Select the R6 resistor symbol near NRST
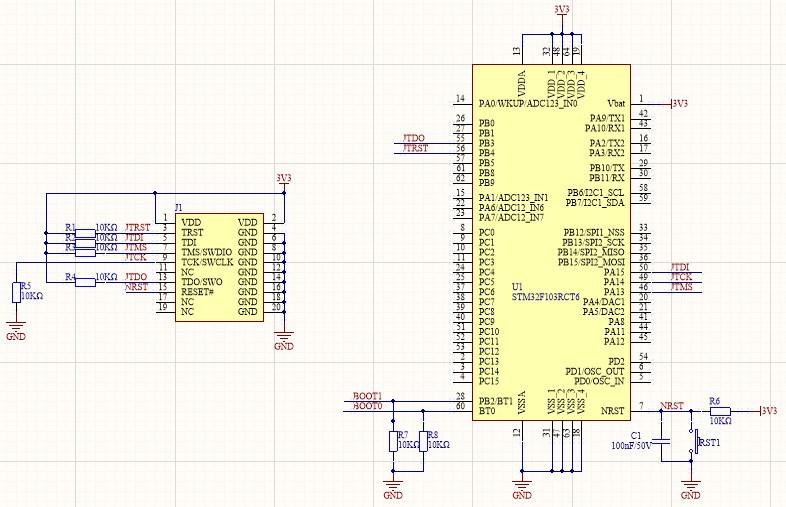Image resolution: width=786 pixels, height=507 pixels. click(720, 411)
